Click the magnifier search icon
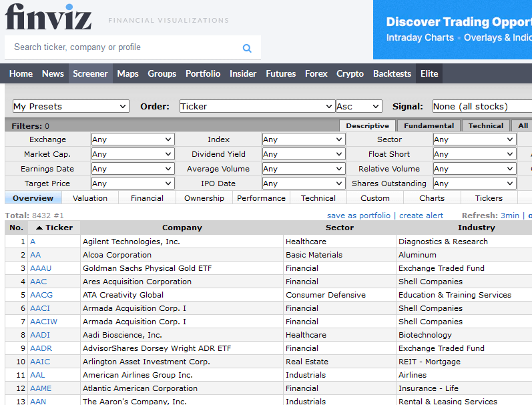 (247, 48)
